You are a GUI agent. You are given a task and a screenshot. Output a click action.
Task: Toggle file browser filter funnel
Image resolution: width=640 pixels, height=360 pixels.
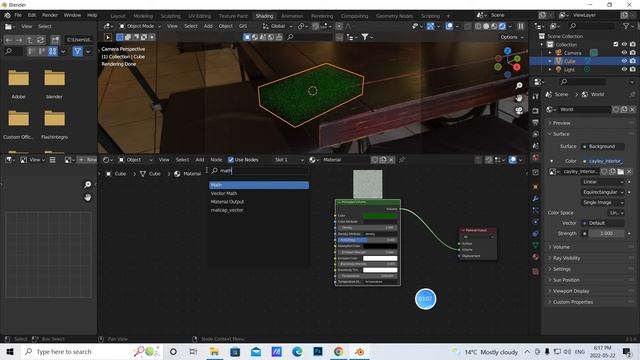(x=78, y=51)
